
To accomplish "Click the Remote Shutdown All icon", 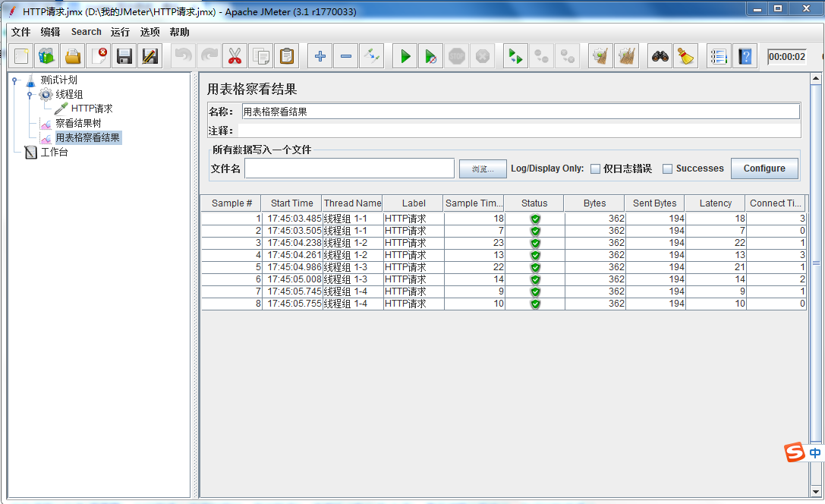I will pos(567,56).
